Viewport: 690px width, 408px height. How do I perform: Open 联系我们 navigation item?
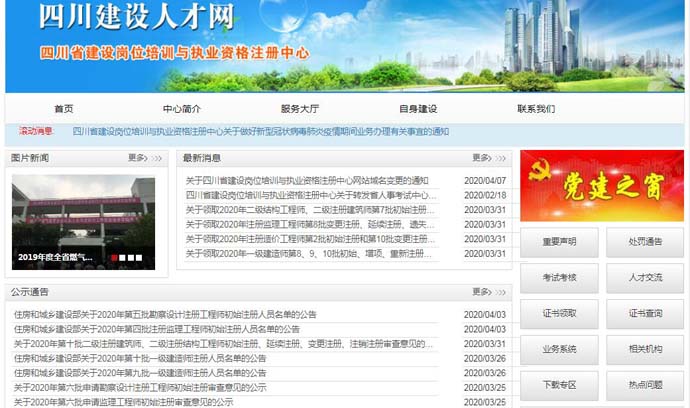tap(536, 109)
